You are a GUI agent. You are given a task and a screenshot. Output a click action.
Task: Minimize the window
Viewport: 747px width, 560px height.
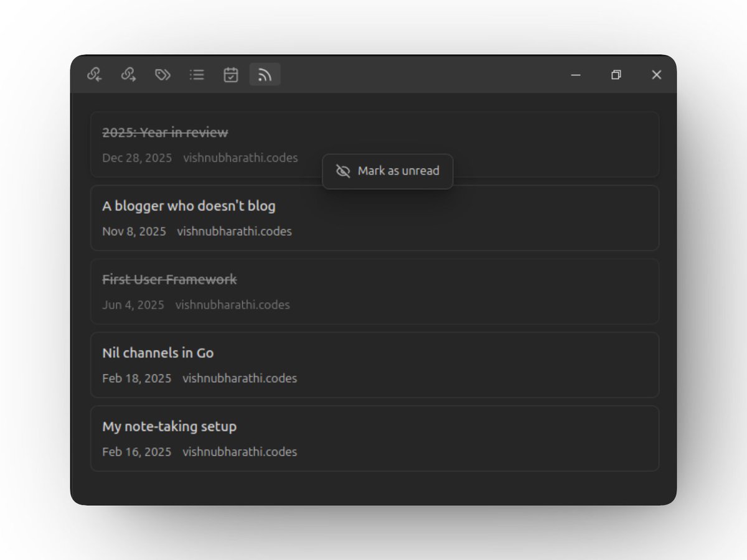(576, 75)
